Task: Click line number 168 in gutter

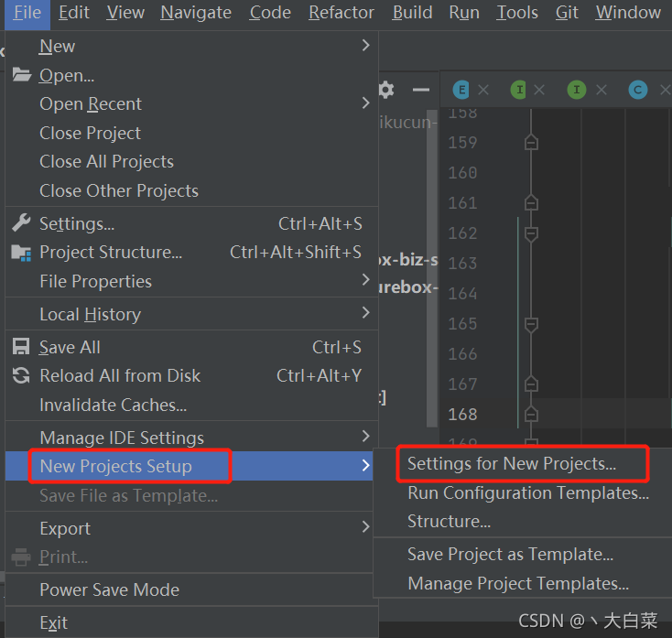Action: click(462, 415)
